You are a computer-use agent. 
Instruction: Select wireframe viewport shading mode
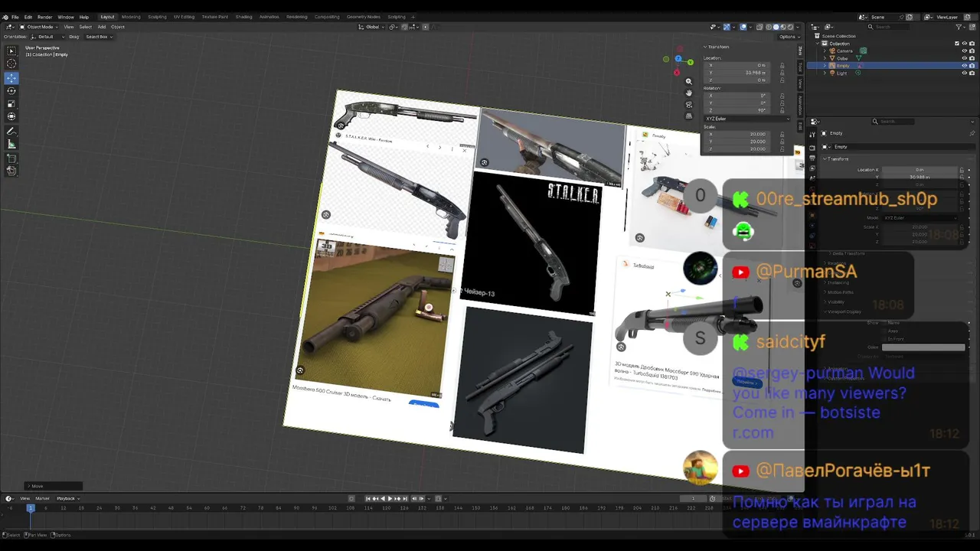pos(768,27)
